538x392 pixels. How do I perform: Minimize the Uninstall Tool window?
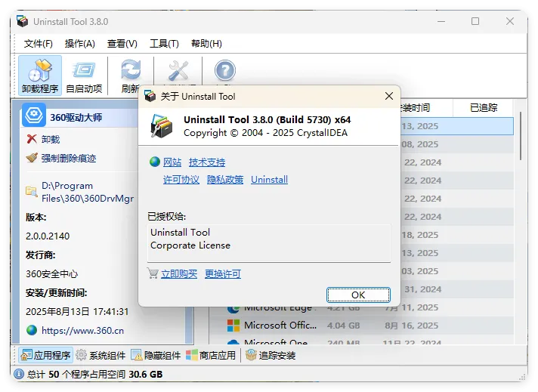click(x=441, y=21)
